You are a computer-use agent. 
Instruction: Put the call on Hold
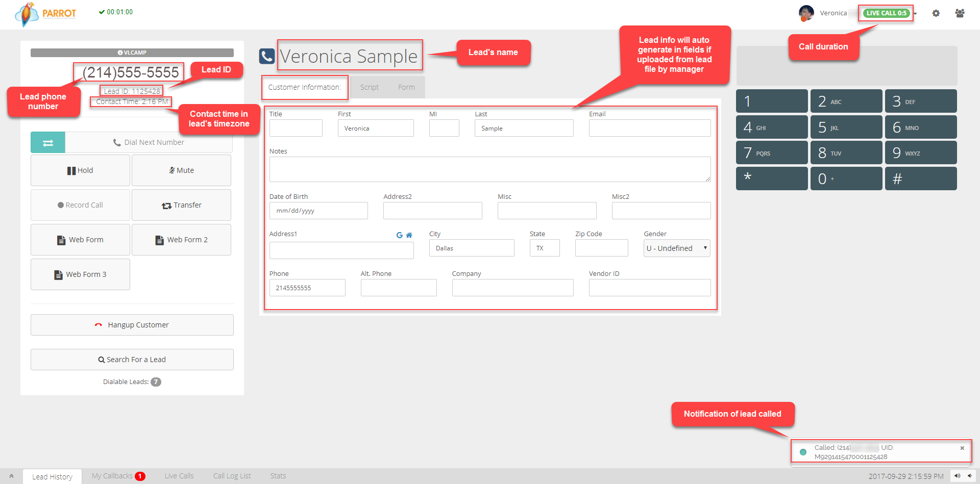pos(80,170)
